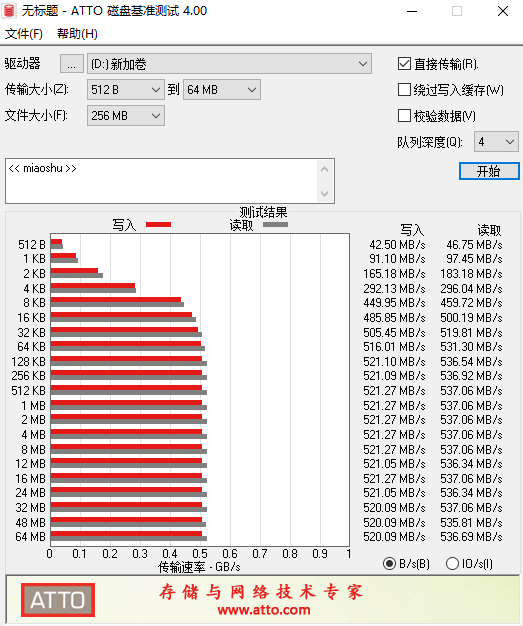Select the B/s radio button
523x626 pixels.
click(x=389, y=563)
